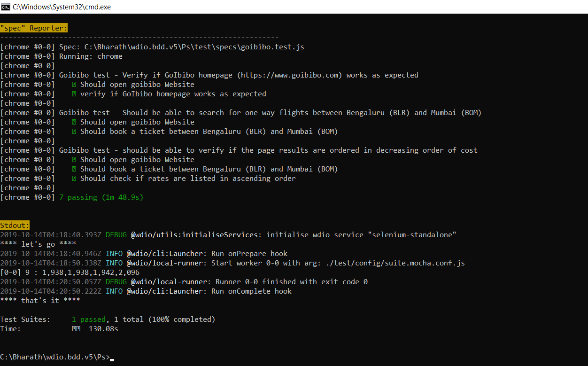588x366 pixels.
Task: Click the "search for one-way flights" suite title
Action: [270, 113]
